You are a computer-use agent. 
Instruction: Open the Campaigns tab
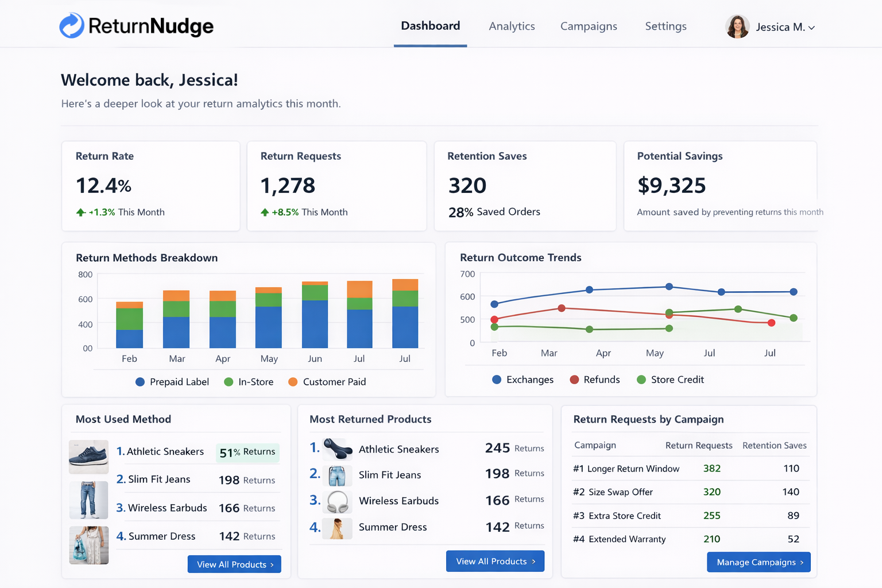click(589, 26)
